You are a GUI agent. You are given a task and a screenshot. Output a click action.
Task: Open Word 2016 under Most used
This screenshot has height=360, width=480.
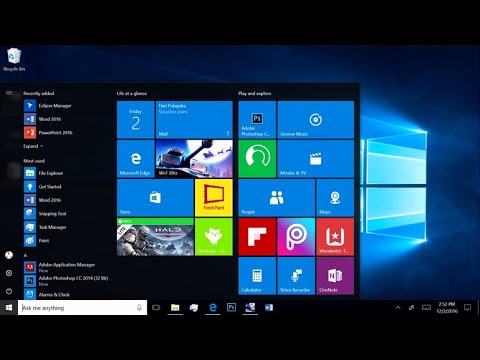tap(43, 200)
